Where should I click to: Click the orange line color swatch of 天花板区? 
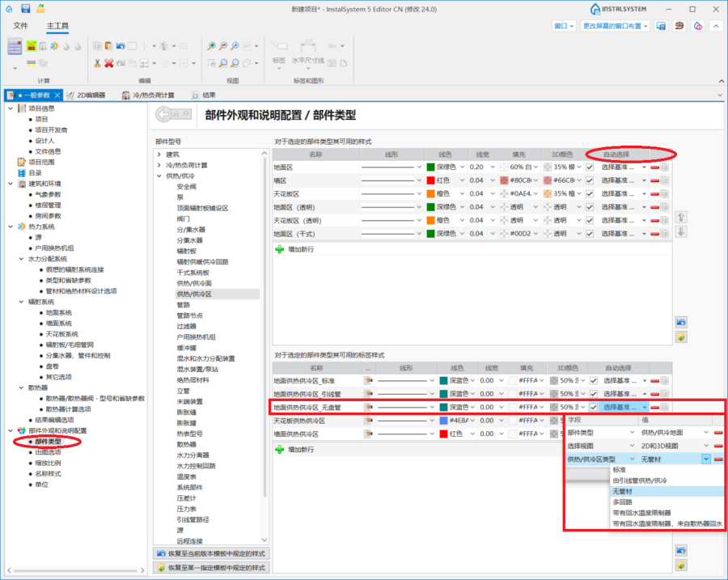pyautogui.click(x=430, y=193)
